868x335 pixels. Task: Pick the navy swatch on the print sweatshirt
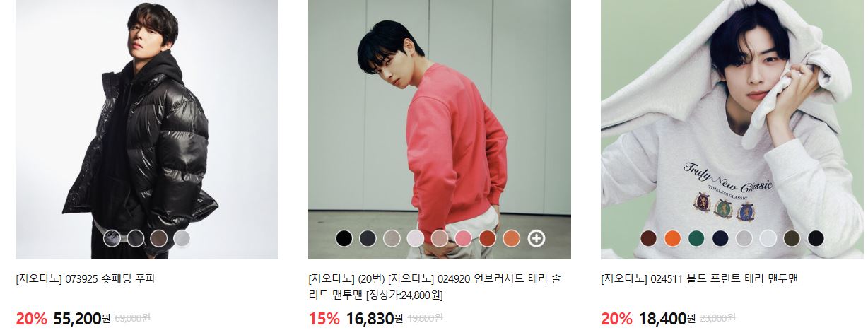click(x=721, y=239)
